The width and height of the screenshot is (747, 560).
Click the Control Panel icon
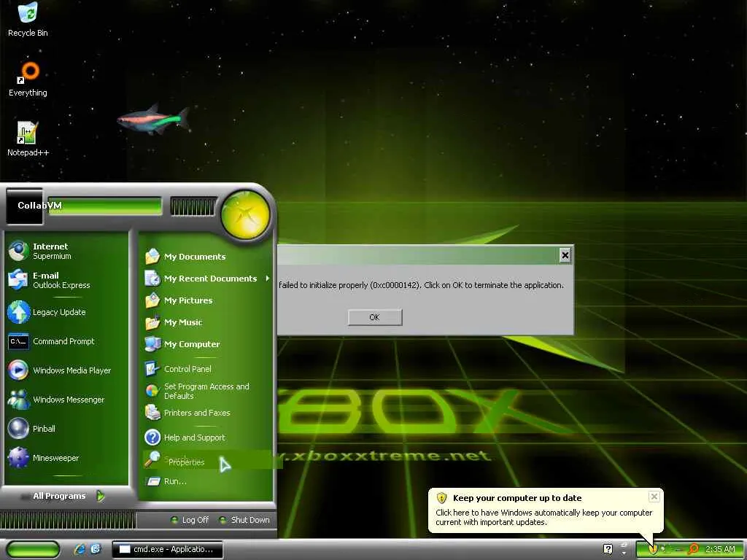click(x=152, y=369)
